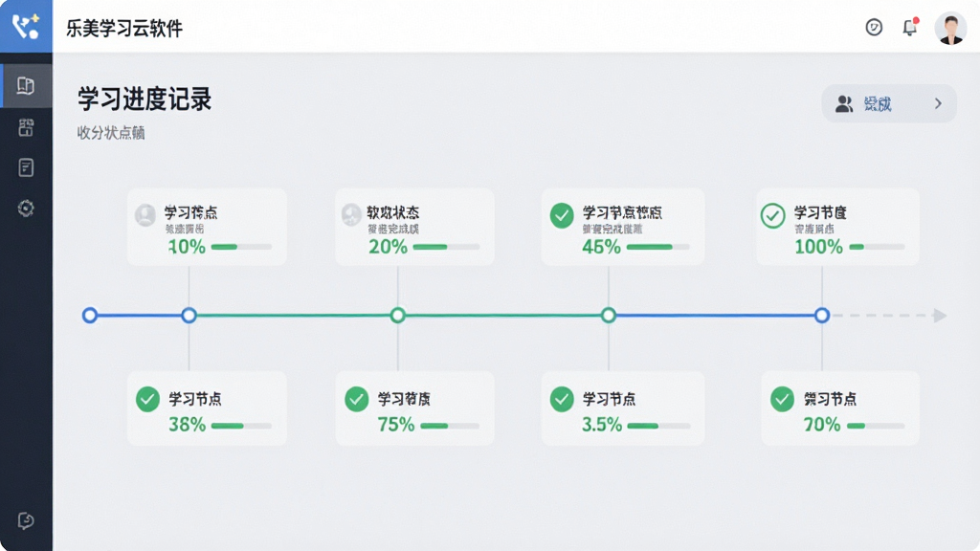980x551 pixels.
Task: Click the progress bar beside 100%
Action: 877,247
